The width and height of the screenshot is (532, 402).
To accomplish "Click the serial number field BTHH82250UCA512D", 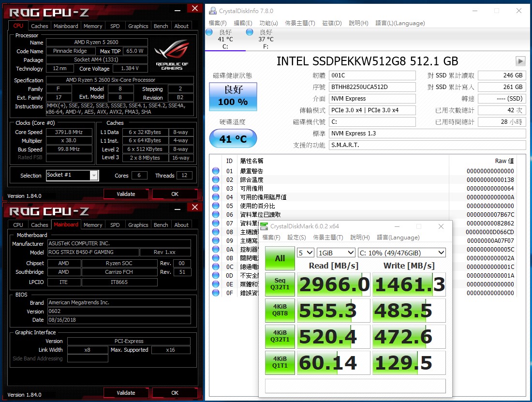I will coord(372,87).
